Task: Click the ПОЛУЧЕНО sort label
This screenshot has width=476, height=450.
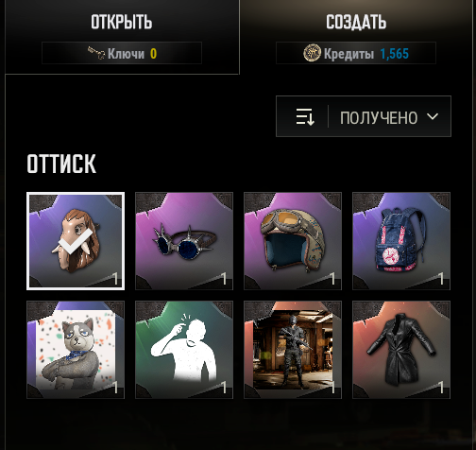Action: [x=379, y=118]
